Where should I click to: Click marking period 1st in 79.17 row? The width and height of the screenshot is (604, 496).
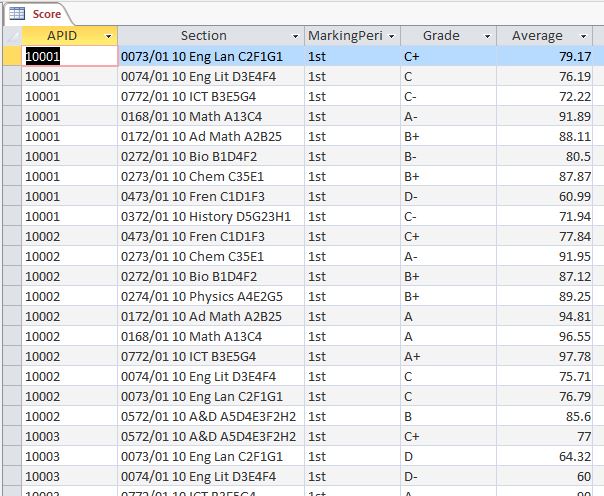pyautogui.click(x=317, y=57)
